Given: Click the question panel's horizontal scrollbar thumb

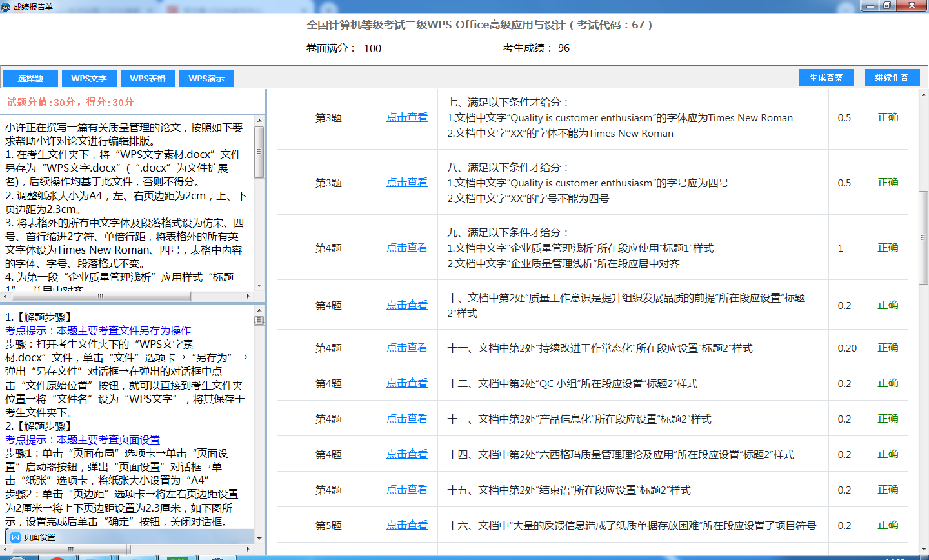Looking at the screenshot, I should pyautogui.click(x=100, y=296).
